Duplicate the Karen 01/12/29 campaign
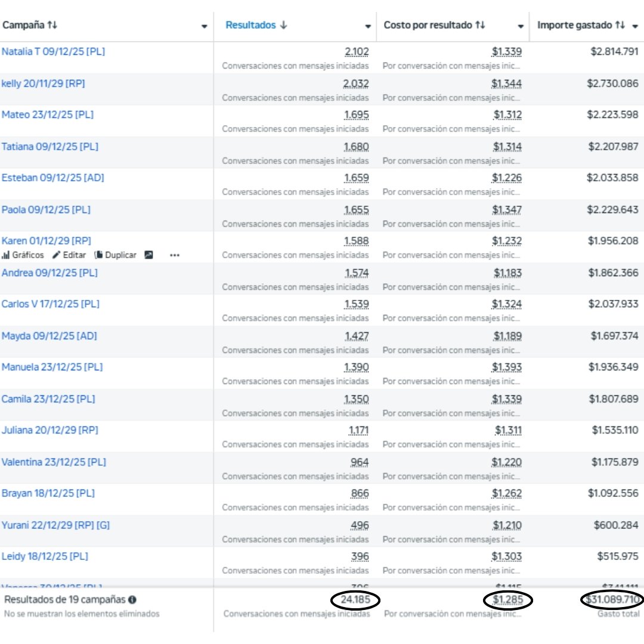Image resolution: width=644 pixels, height=644 pixels. (116, 255)
